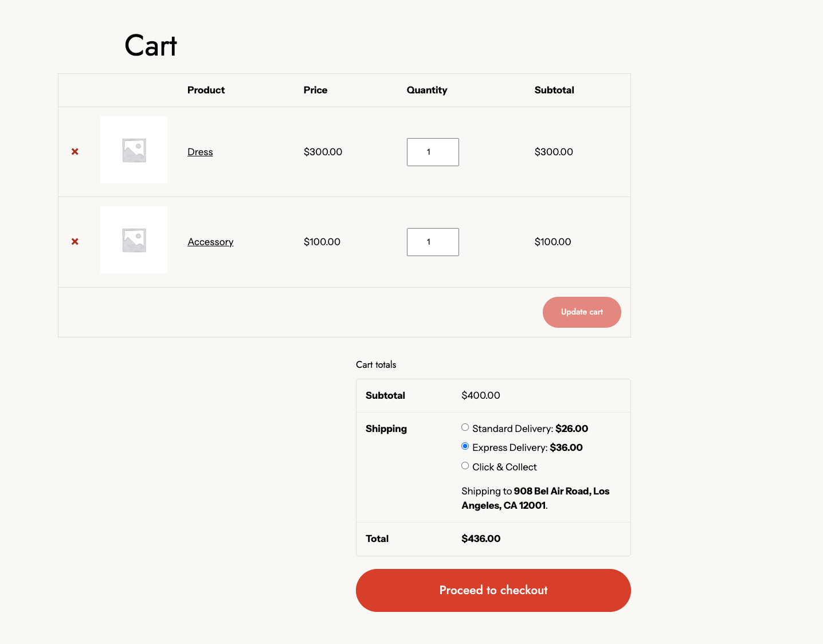823x644 pixels.
Task: Click the Quantity column header
Action: (426, 90)
